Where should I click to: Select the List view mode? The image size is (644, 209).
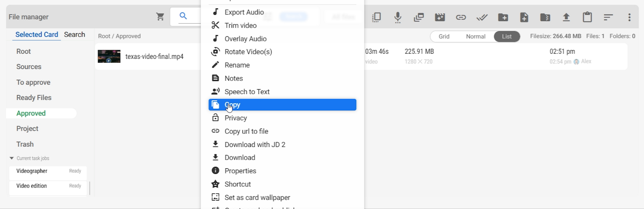506,36
